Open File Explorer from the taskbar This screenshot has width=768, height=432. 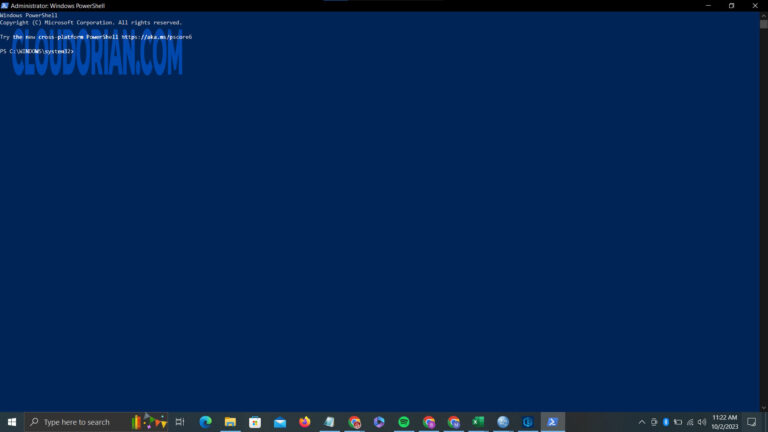click(230, 422)
